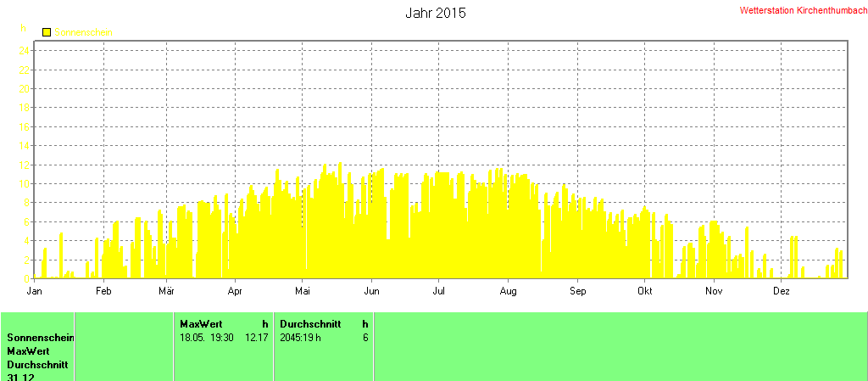868x381 pixels.
Task: Open the Wetterstation Kirchenthumbach link
Action: [803, 11]
